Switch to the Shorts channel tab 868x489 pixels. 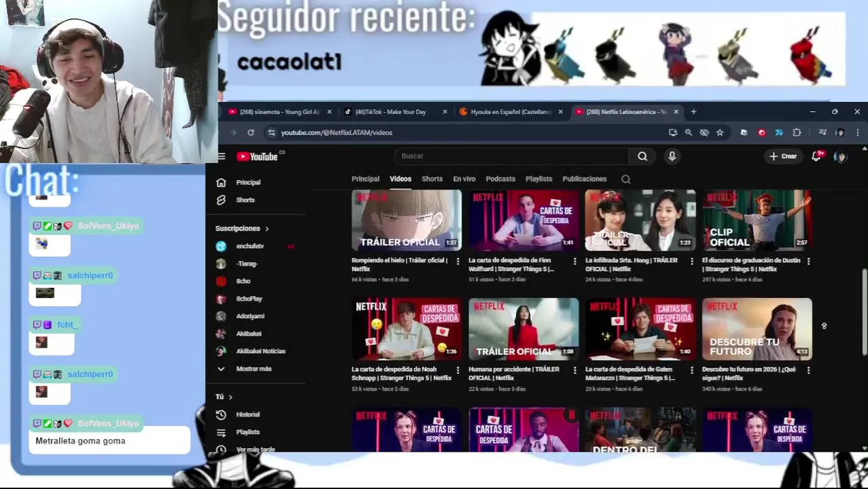(x=432, y=179)
